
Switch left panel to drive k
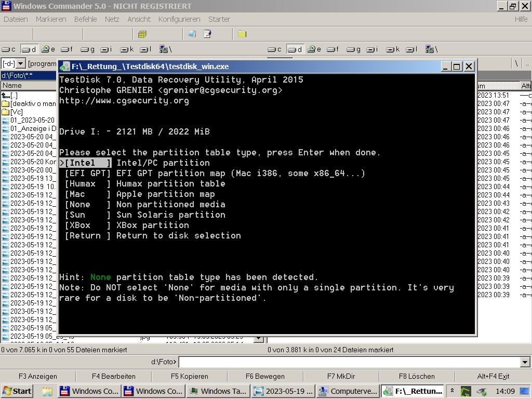[127, 49]
